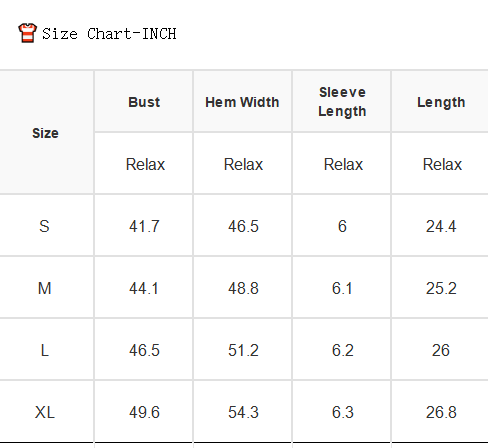Click length value 24.4 for size S
488x448 pixels.
[441, 226]
